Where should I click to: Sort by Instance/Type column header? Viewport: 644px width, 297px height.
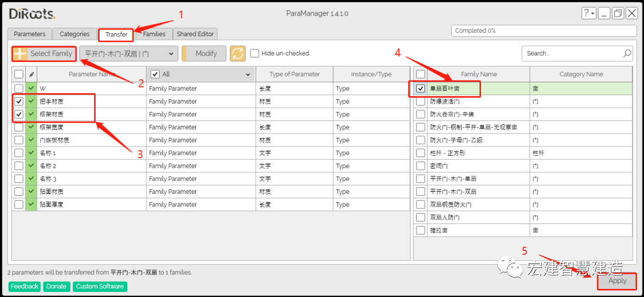pos(371,74)
